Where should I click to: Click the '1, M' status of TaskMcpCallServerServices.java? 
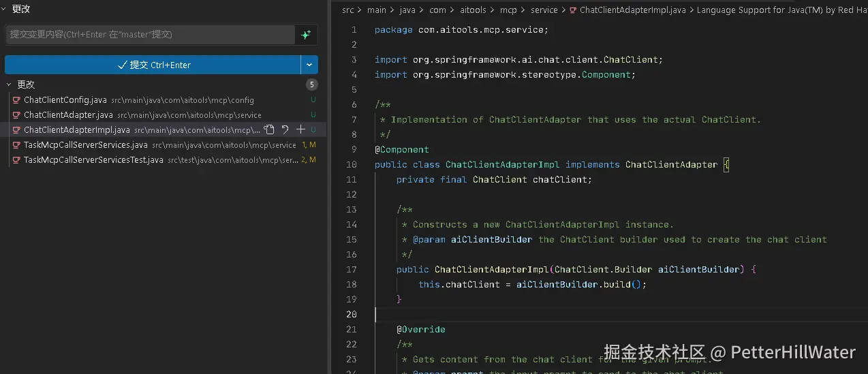[x=309, y=145]
